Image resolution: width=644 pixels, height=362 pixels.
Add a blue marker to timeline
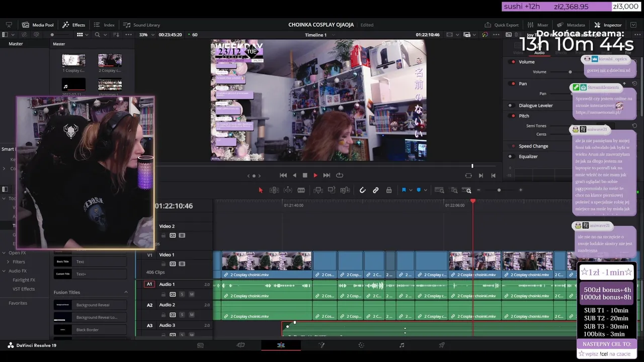click(x=419, y=190)
